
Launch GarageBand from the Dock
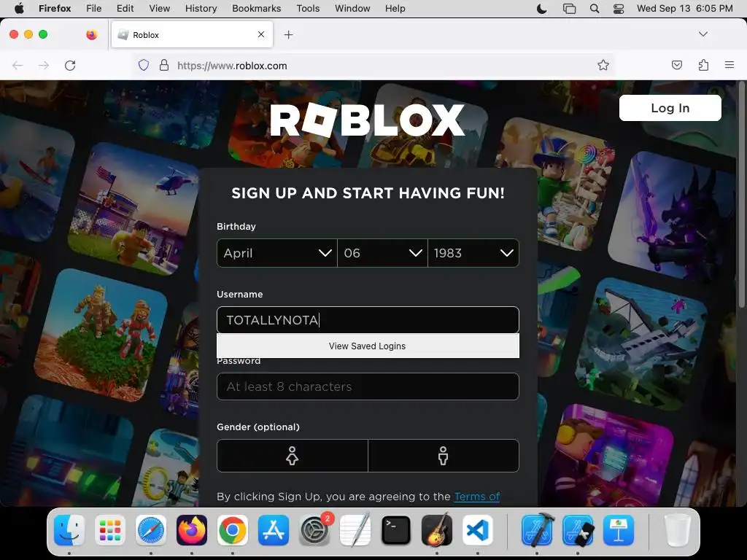point(437,530)
